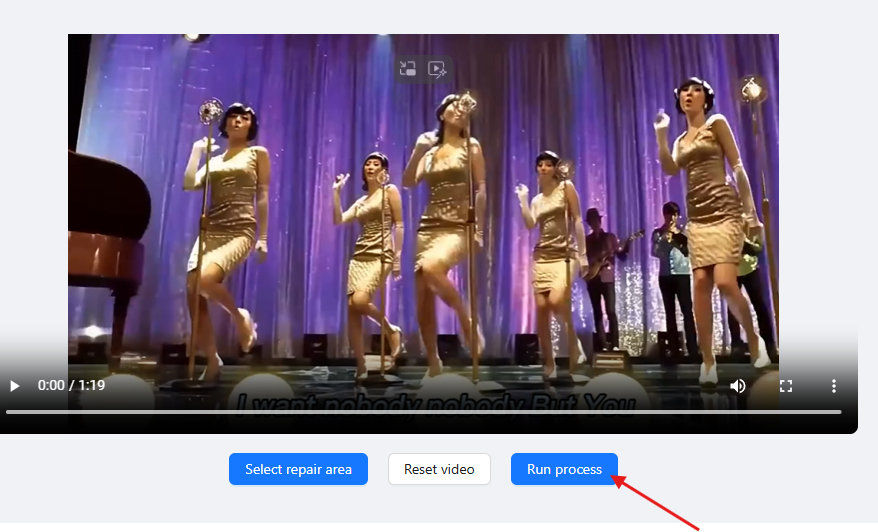Click the Select repair area button

298,469
